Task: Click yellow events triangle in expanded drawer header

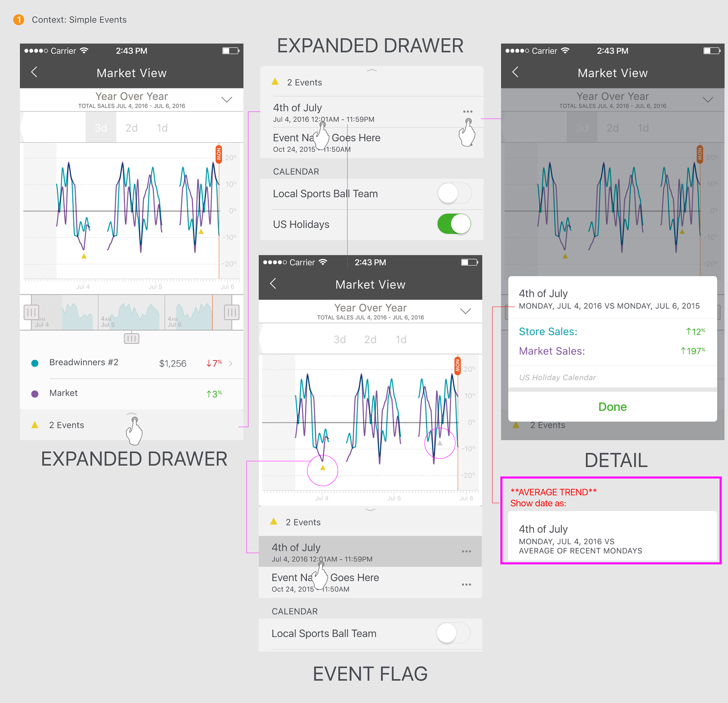Action: (275, 81)
